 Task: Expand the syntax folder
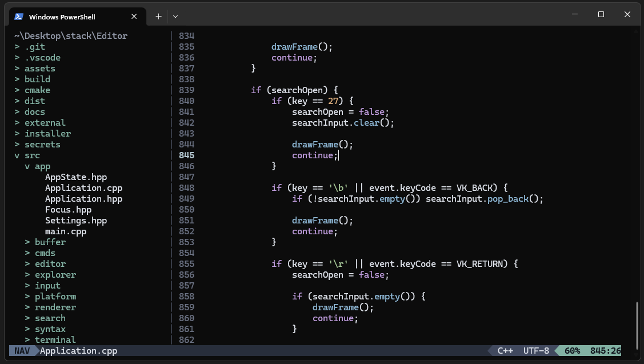[x=45, y=330]
